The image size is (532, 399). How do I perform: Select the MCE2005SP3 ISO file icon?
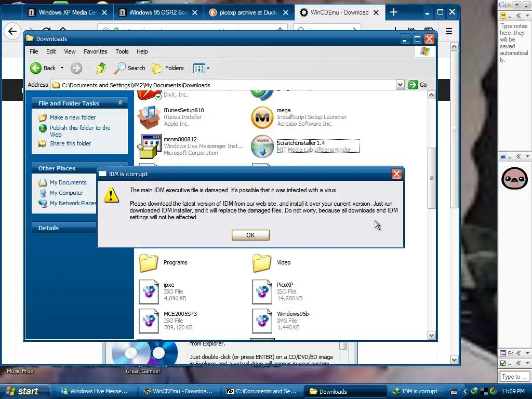[x=149, y=321]
